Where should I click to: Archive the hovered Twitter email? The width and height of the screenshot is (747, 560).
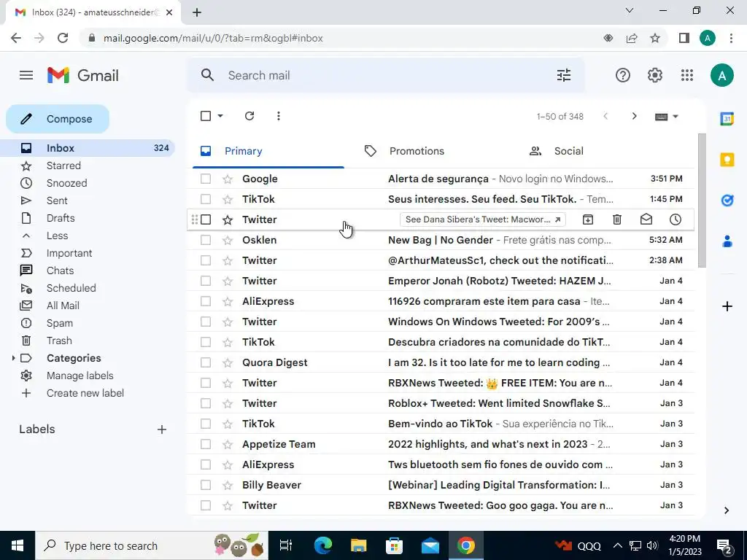tap(588, 219)
